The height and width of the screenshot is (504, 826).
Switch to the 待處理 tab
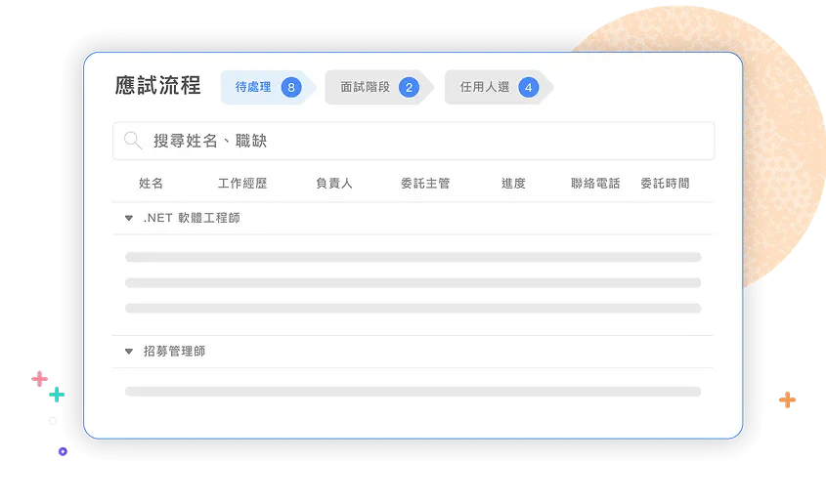(268, 87)
